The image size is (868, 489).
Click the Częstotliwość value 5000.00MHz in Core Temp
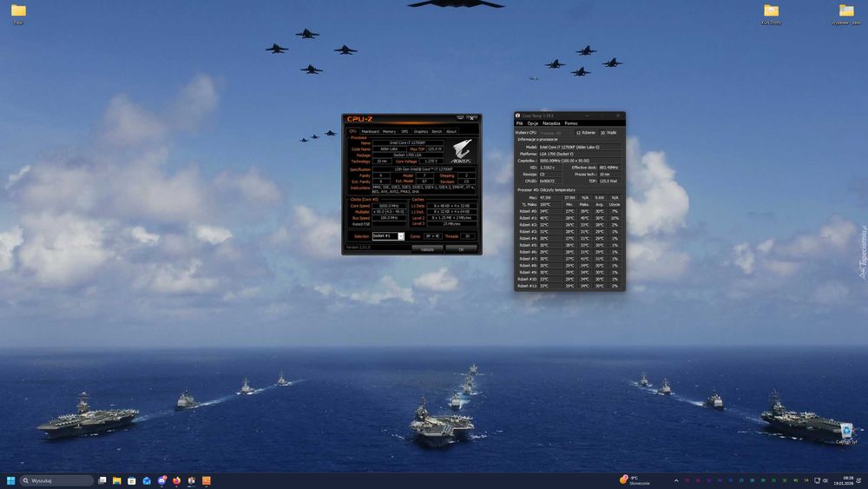580,161
